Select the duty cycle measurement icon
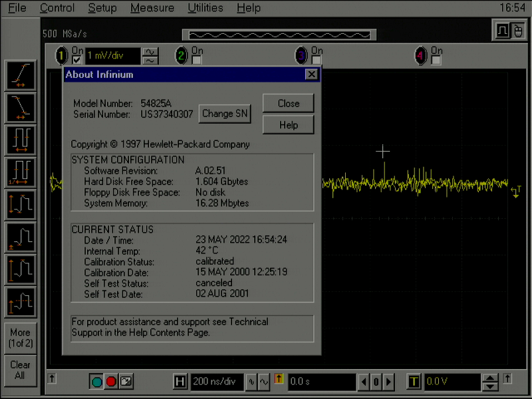 coord(19,139)
